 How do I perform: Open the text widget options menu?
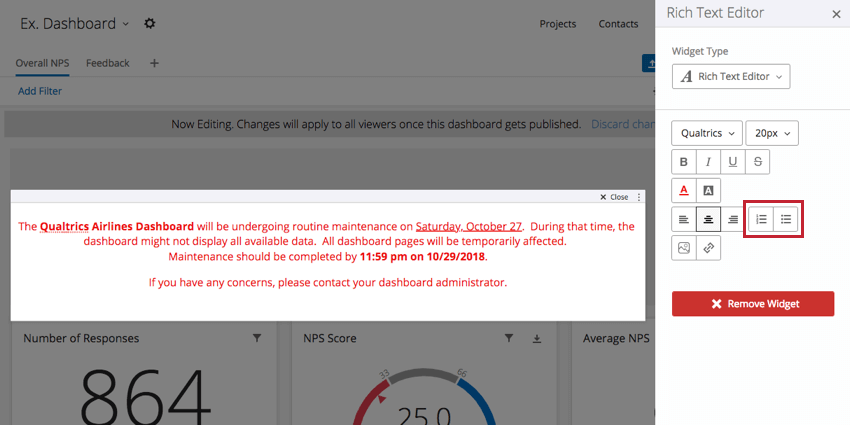(639, 197)
